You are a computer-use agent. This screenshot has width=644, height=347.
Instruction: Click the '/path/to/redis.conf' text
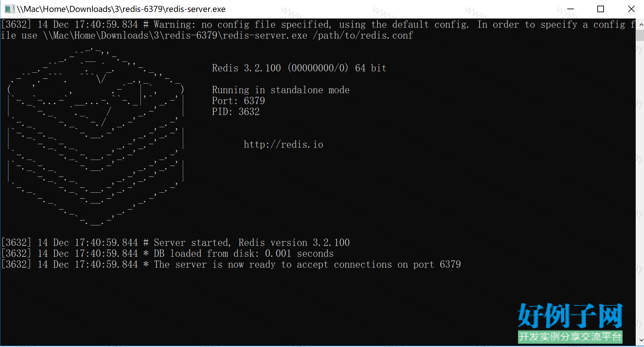coord(363,35)
